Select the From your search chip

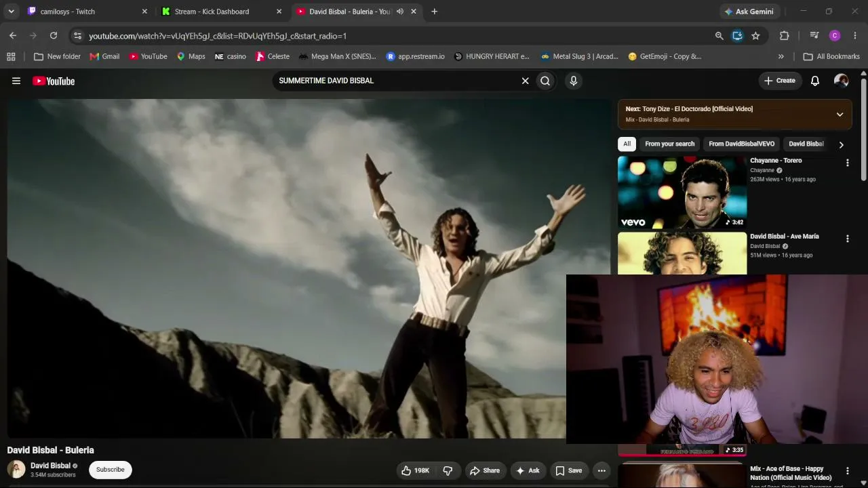click(x=670, y=144)
